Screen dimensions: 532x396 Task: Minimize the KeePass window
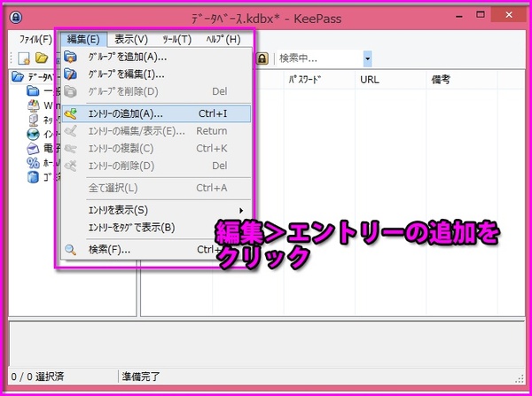click(459, 16)
